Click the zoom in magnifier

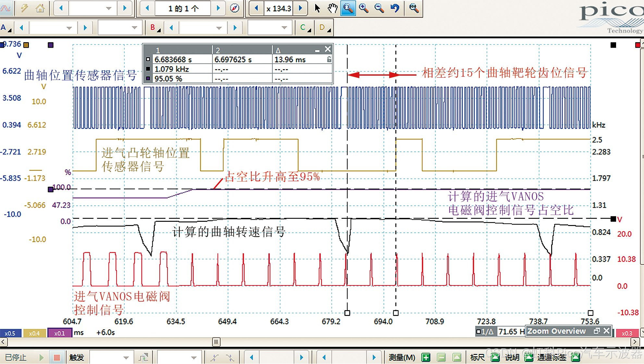pos(364,8)
